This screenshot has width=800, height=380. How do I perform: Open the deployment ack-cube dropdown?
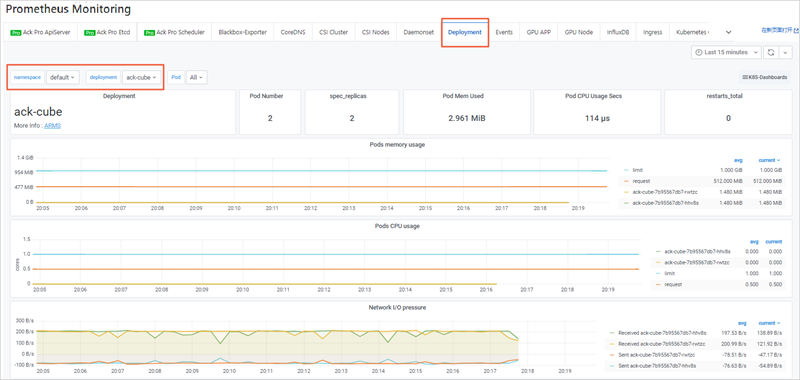141,77
